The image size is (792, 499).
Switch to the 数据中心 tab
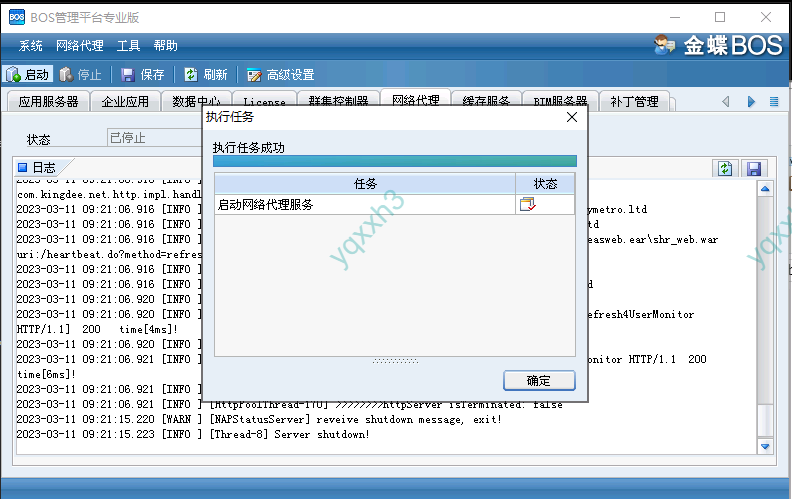coord(196,100)
